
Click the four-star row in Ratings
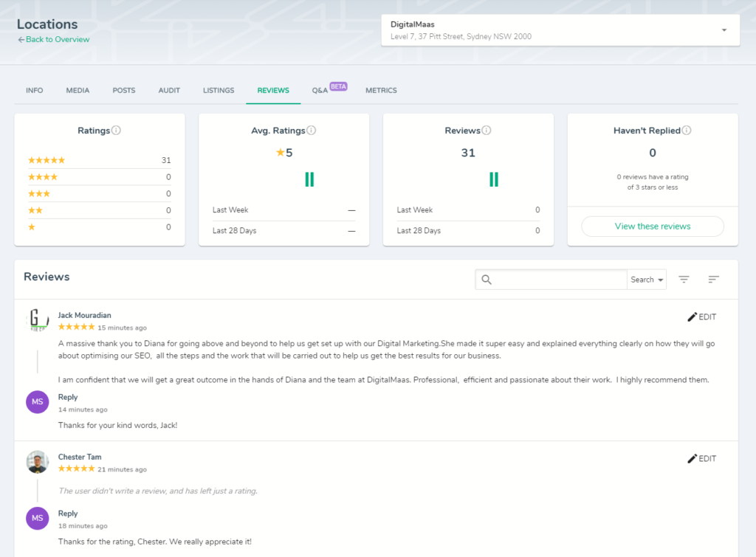click(x=100, y=177)
